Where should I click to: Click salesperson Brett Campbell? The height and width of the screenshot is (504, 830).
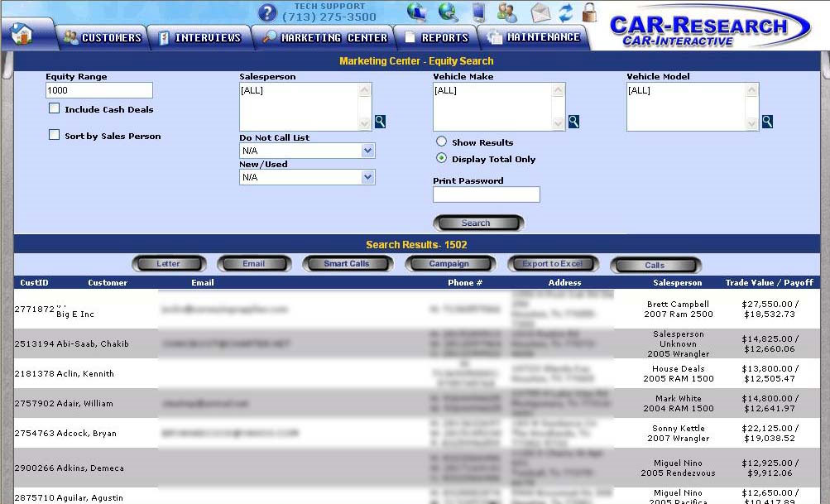(678, 305)
